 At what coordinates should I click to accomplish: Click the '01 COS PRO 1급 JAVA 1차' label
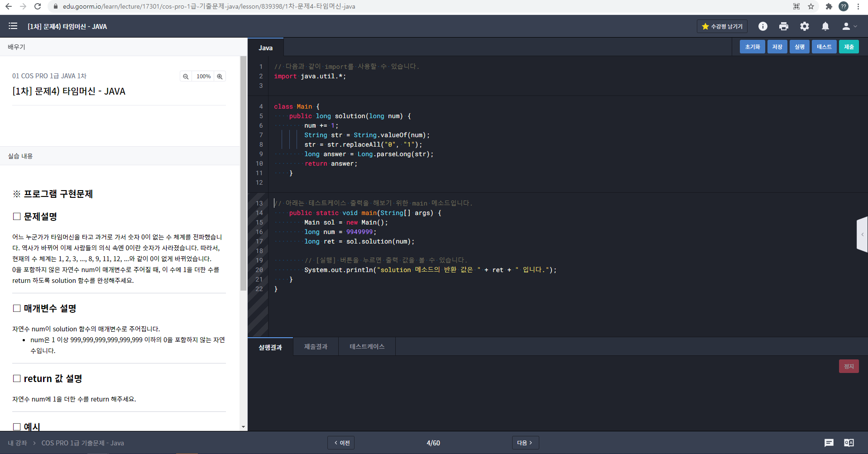49,76
